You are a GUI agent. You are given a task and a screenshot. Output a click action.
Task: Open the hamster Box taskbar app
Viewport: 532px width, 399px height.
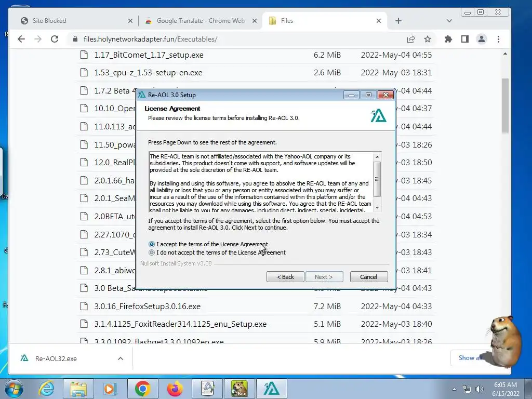tap(240, 389)
